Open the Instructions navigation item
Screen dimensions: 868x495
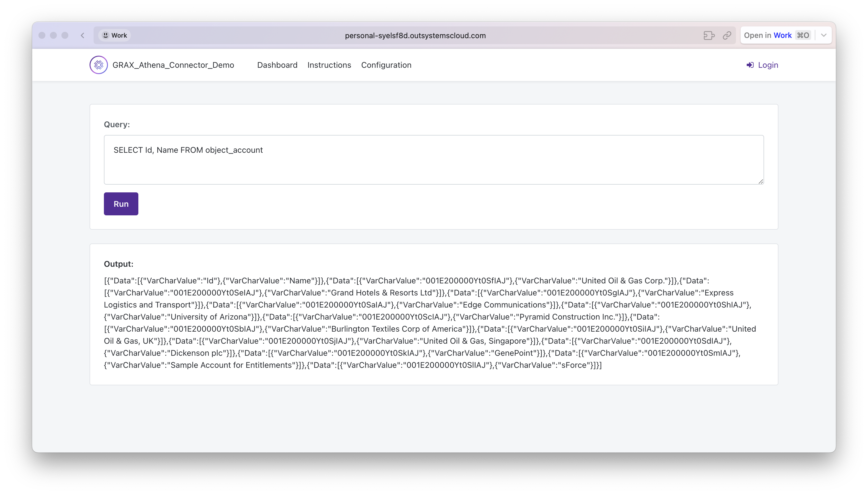click(329, 65)
